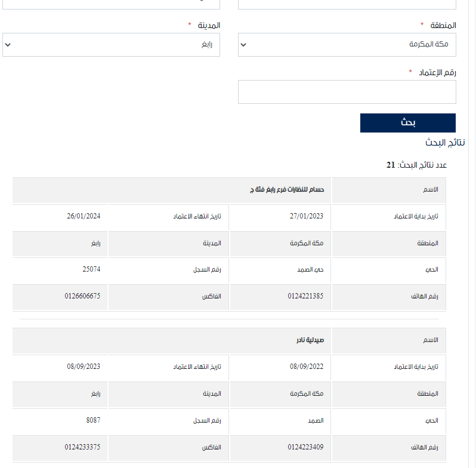Click the expiry date 08/09/2023
Viewport: 476px width, 468px height.
84,367
